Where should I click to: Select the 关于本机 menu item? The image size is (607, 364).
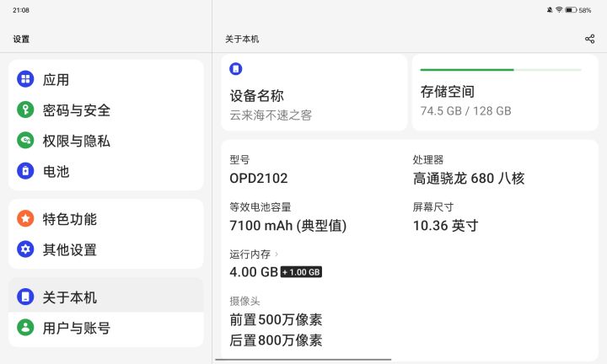point(105,297)
